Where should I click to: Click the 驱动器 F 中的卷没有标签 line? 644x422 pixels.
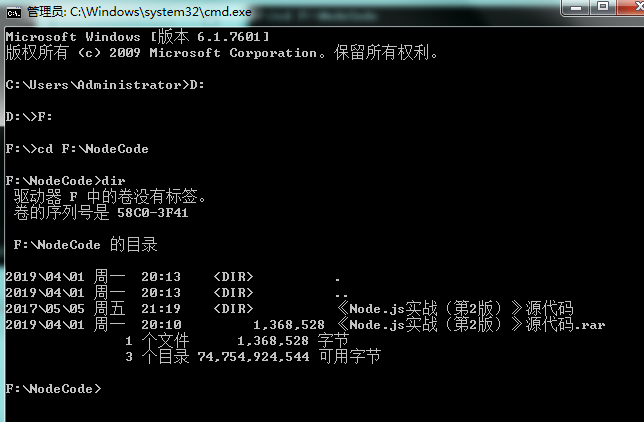point(110,197)
